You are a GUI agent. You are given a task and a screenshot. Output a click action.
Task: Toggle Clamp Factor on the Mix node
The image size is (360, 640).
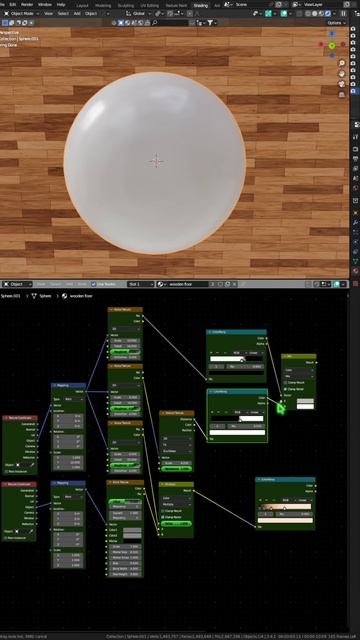point(286,389)
